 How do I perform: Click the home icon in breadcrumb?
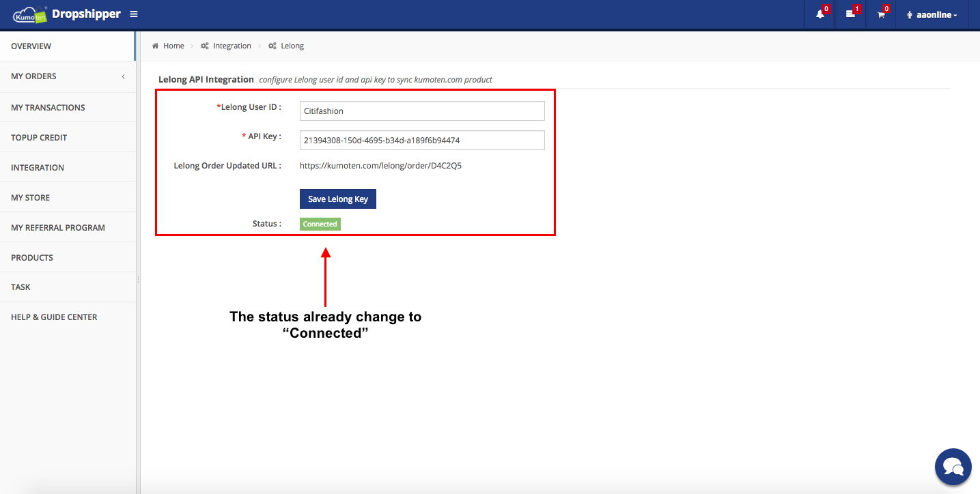point(156,46)
